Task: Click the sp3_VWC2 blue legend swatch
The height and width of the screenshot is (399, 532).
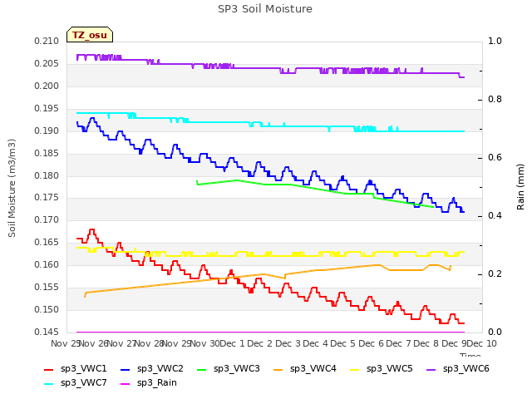Action: (x=126, y=370)
